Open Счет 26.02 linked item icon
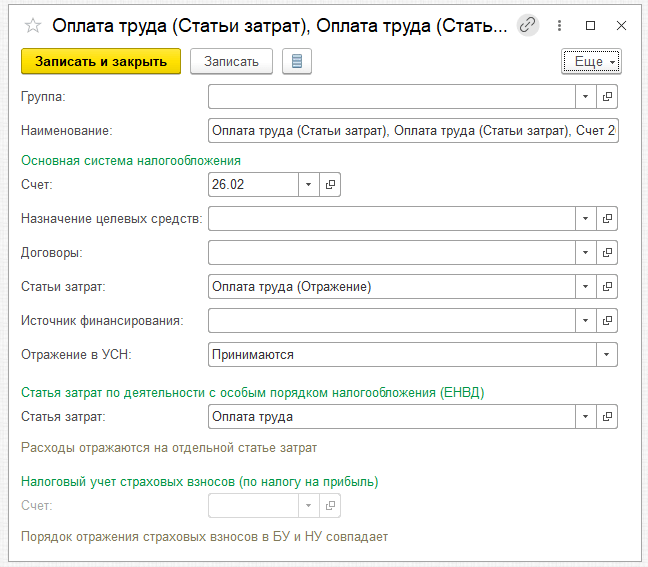The height and width of the screenshot is (567, 648). click(x=330, y=184)
